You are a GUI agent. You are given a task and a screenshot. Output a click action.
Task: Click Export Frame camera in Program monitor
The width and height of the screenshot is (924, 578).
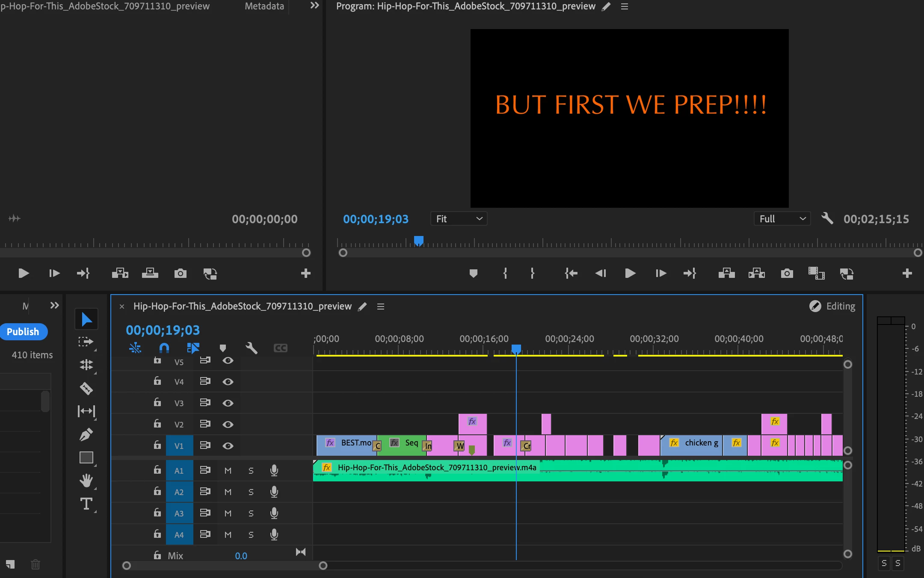[787, 273]
